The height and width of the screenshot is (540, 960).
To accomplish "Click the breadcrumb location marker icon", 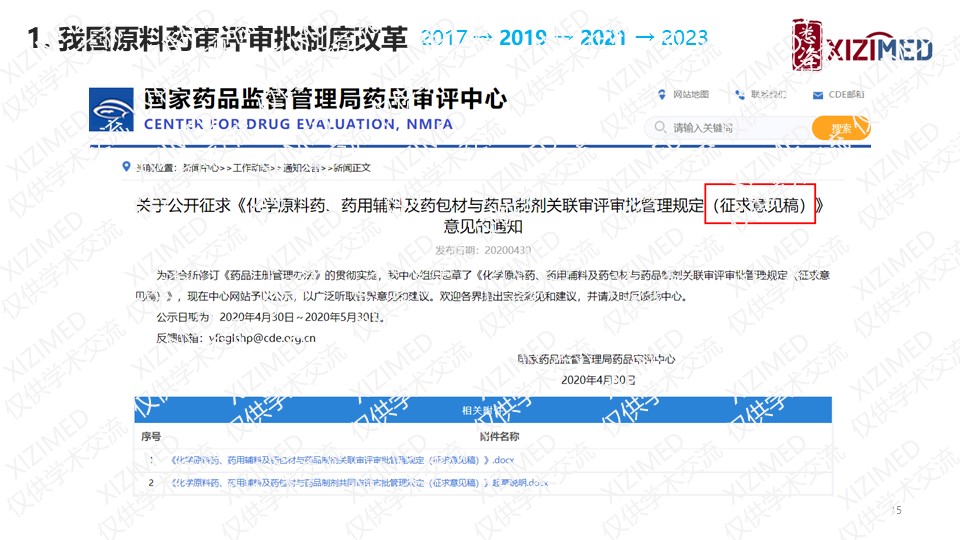I will coord(127,166).
